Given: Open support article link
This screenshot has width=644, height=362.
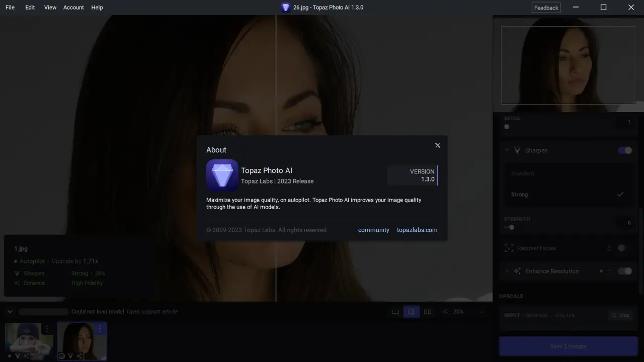Looking at the screenshot, I should 152,312.
